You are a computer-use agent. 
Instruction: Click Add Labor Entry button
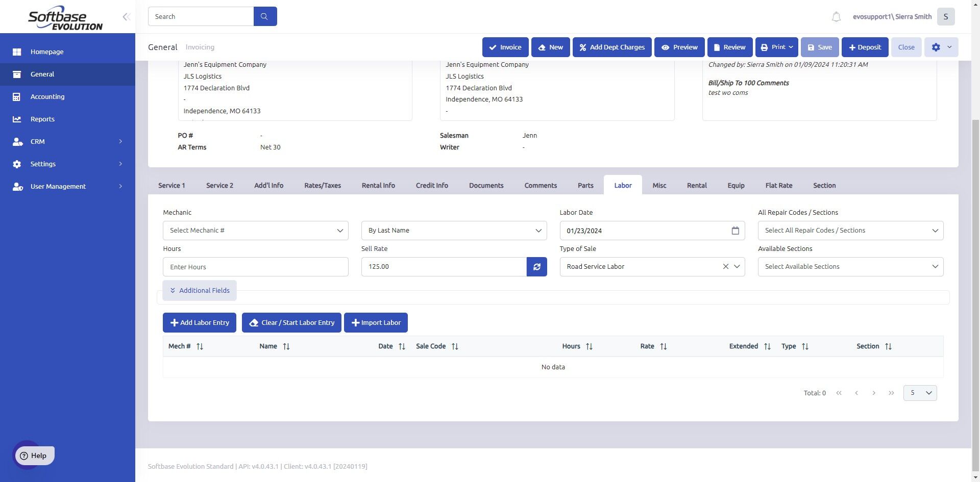click(x=200, y=322)
